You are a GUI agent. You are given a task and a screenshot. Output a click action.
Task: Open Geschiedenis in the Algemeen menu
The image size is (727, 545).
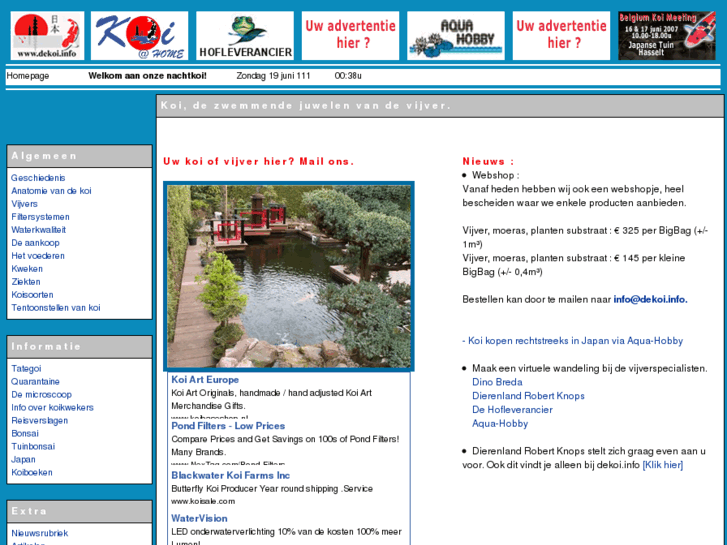click(38, 178)
